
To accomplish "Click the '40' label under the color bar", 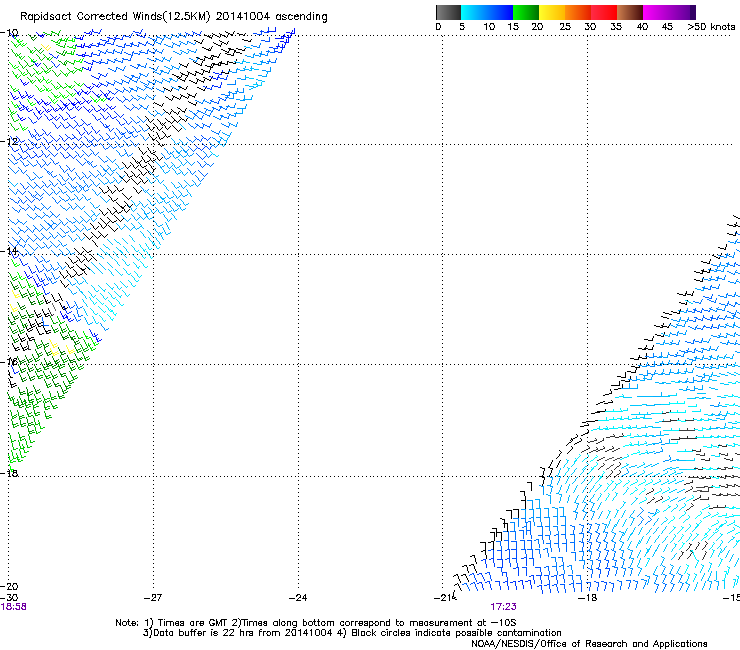I will 642,27.
